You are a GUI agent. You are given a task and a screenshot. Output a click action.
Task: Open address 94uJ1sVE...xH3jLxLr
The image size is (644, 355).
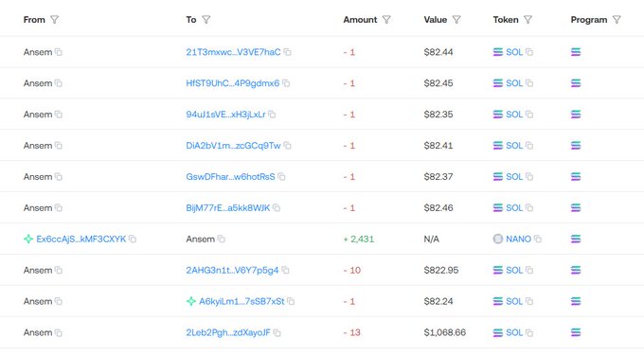click(225, 115)
